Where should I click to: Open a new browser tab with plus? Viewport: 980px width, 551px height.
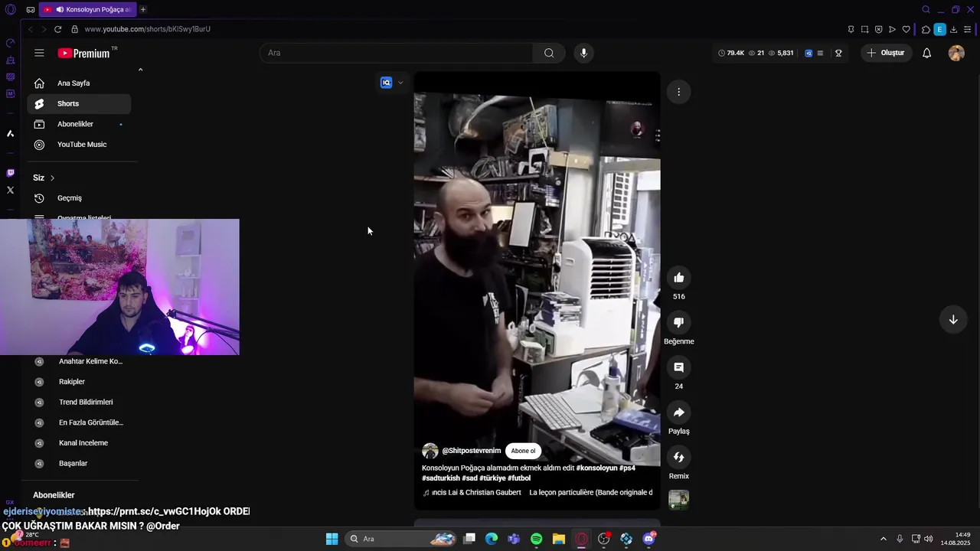[x=142, y=9]
